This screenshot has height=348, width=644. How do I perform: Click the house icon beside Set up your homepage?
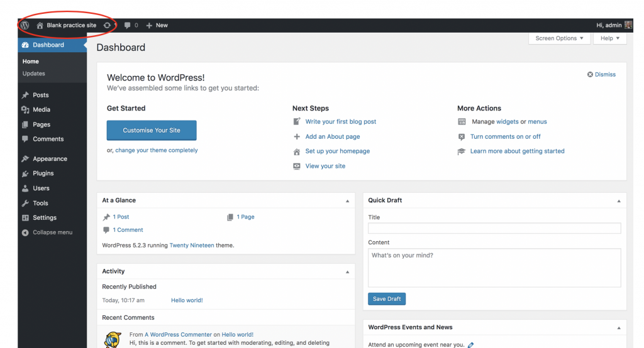pyautogui.click(x=297, y=151)
